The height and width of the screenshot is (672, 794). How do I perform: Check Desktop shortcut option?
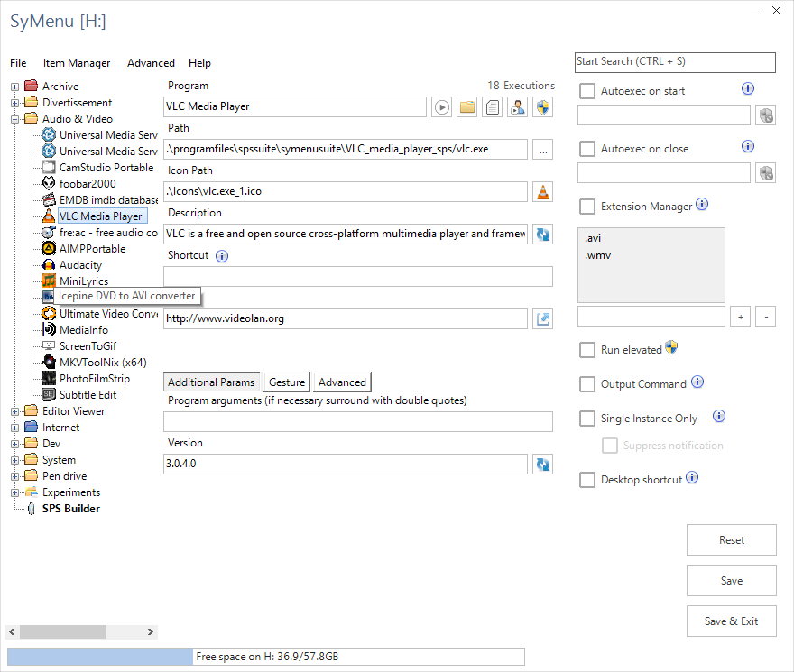tap(587, 480)
